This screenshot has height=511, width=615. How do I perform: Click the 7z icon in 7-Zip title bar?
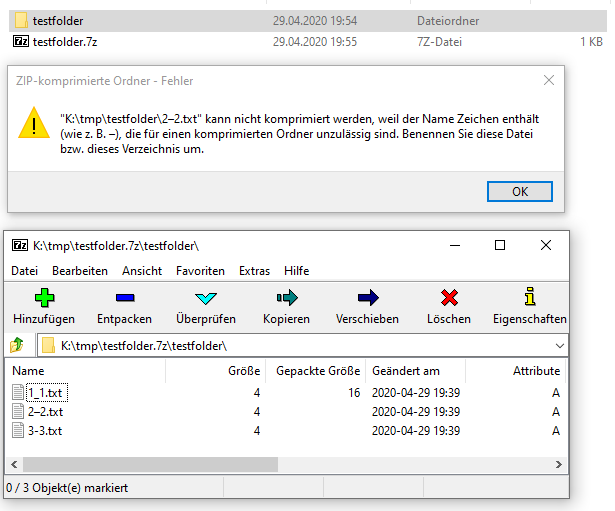[20, 245]
